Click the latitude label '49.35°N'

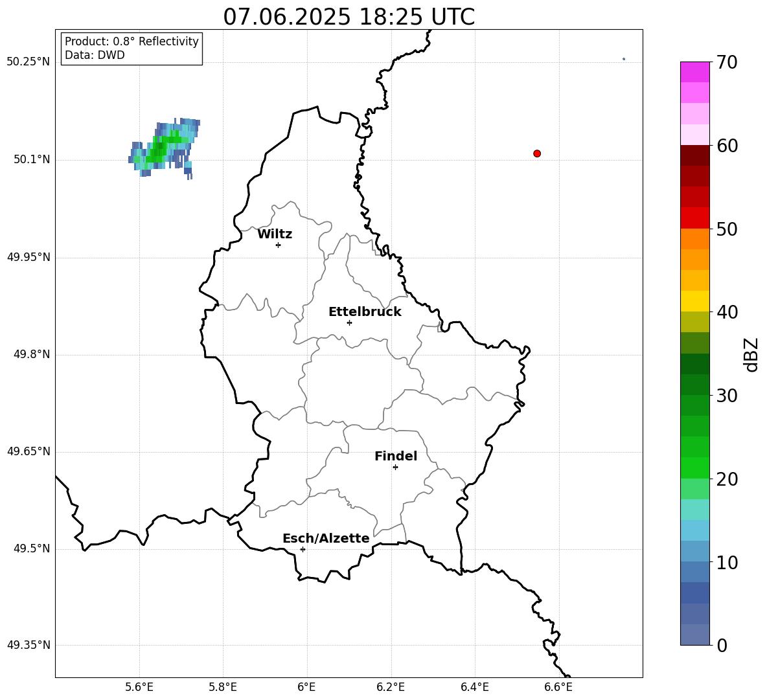29,645
